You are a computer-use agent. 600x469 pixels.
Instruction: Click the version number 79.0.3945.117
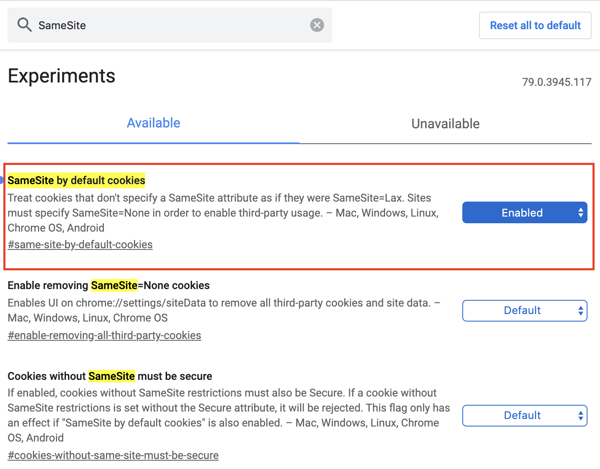[556, 82]
